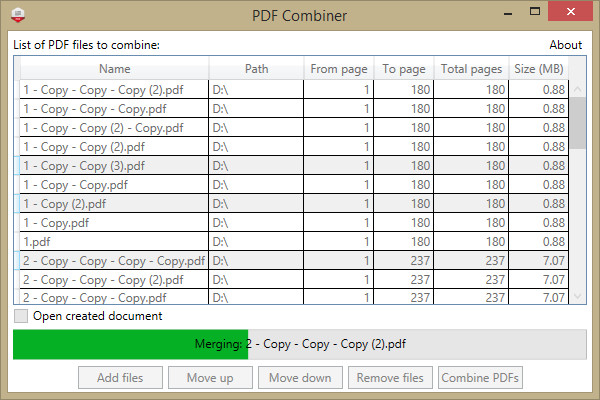The width and height of the screenshot is (600, 400).
Task: Enable Open created document checkbox
Action: click(x=21, y=316)
